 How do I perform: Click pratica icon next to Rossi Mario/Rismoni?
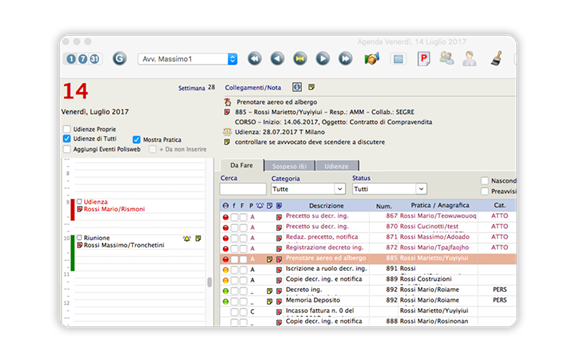point(79,209)
